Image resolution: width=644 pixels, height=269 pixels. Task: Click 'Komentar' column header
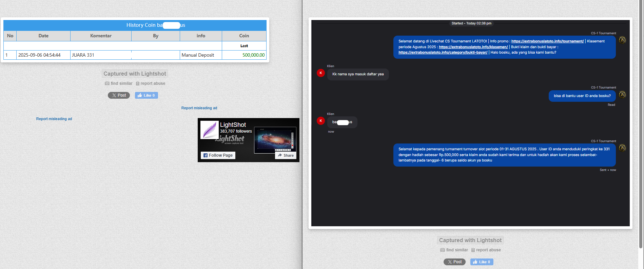(101, 36)
